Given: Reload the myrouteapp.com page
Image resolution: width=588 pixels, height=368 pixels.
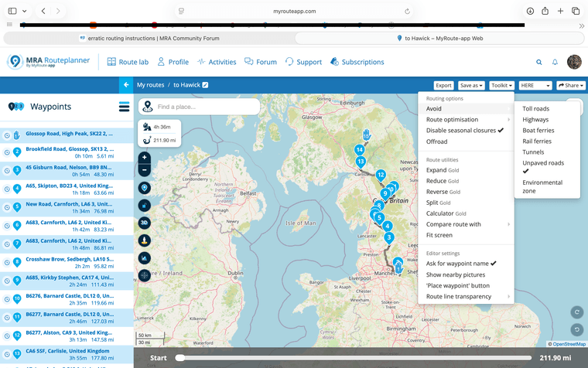Looking at the screenshot, I should [x=407, y=12].
